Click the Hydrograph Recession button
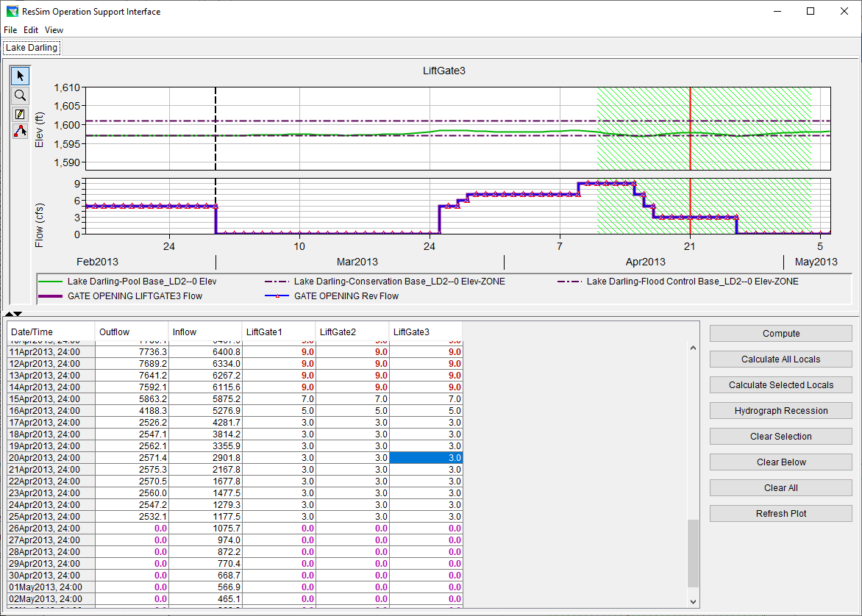The height and width of the screenshot is (616, 862). click(780, 411)
